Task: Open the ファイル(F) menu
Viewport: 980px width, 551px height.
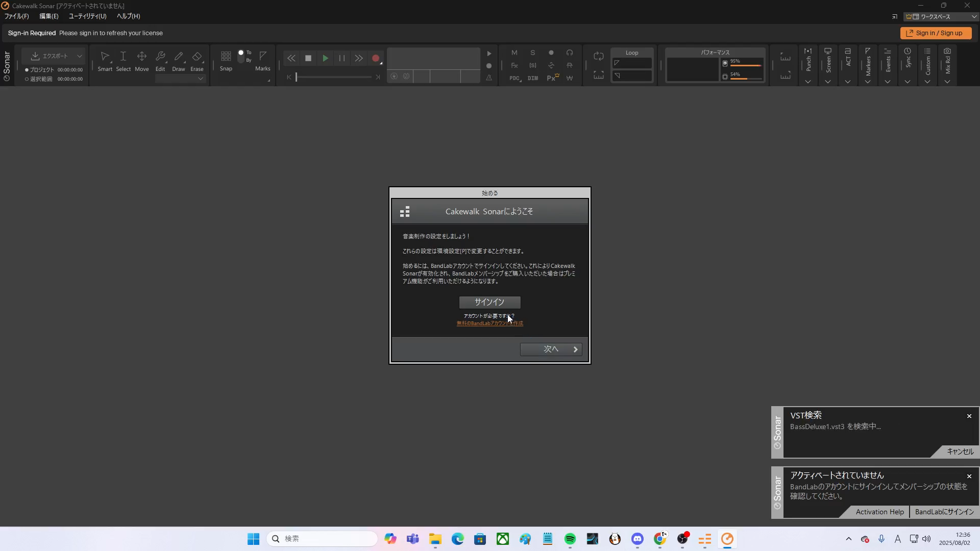Action: click(17, 16)
